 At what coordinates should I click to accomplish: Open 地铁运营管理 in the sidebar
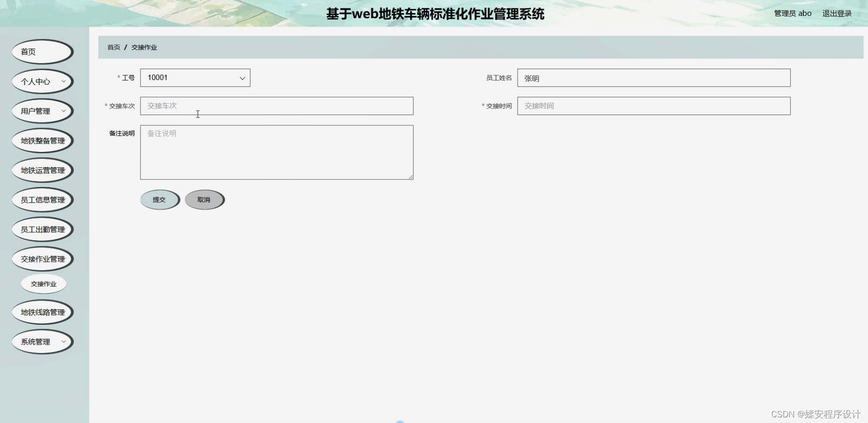point(43,170)
